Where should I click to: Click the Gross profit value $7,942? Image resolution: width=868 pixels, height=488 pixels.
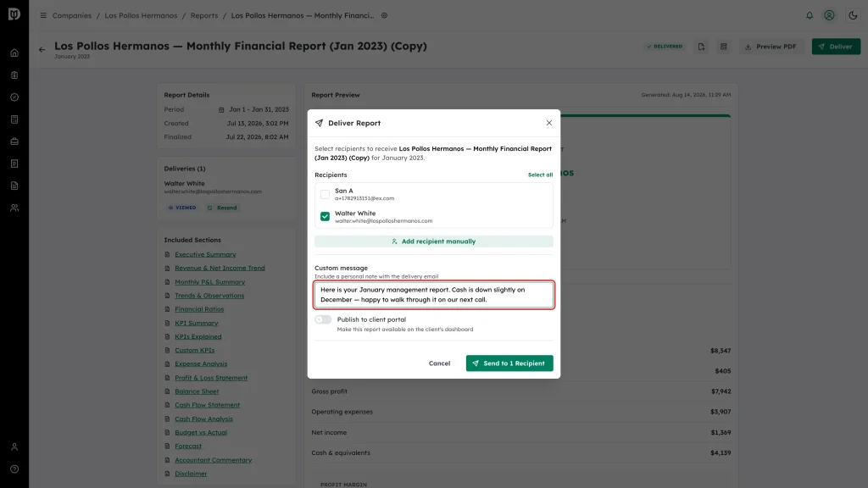[721, 391]
